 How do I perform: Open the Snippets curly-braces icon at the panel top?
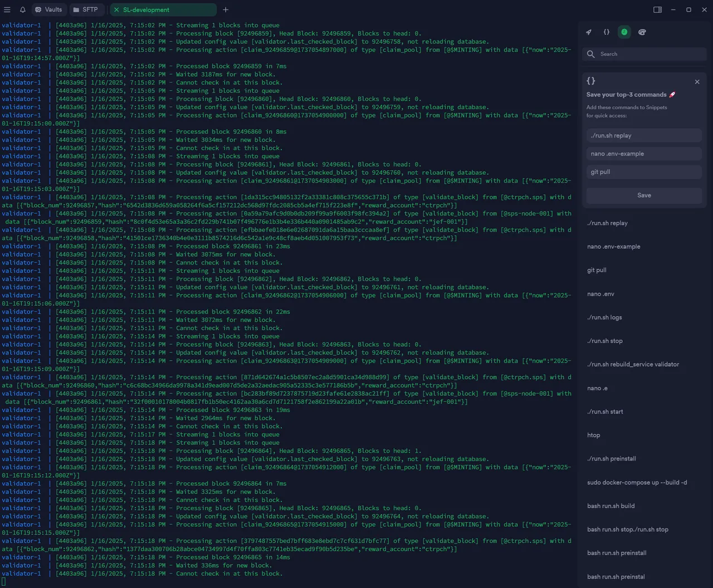(x=607, y=32)
